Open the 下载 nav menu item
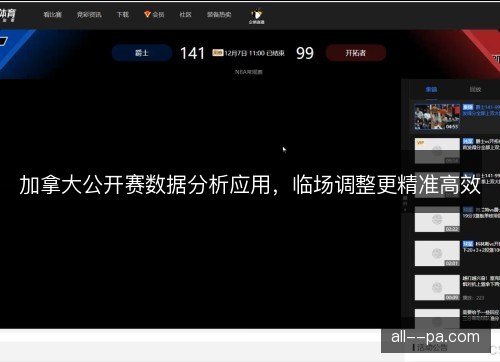Viewport: 500px width, 362px height. coord(123,15)
